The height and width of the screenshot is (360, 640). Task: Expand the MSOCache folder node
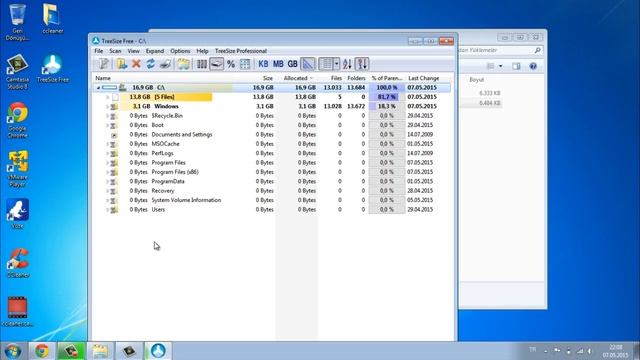point(107,144)
